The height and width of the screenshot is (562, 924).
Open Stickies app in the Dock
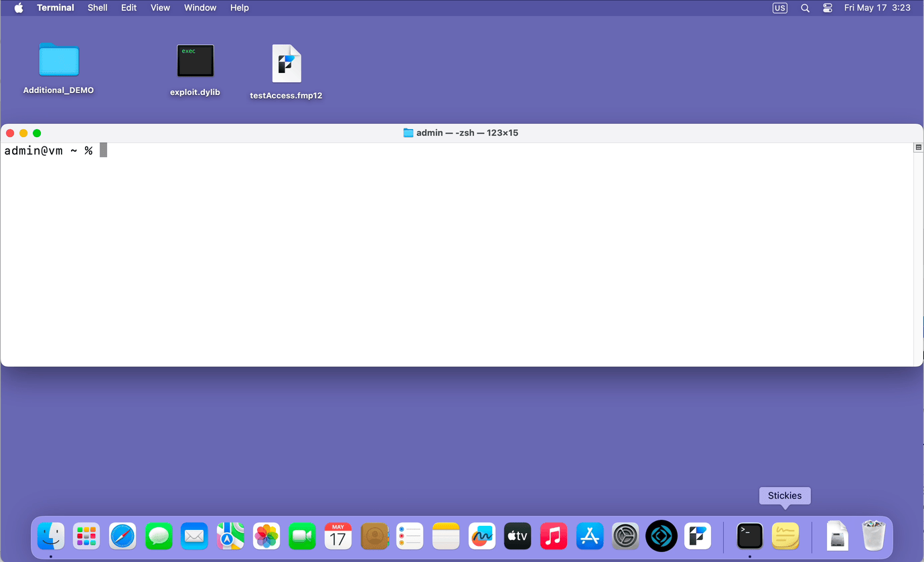(x=785, y=536)
